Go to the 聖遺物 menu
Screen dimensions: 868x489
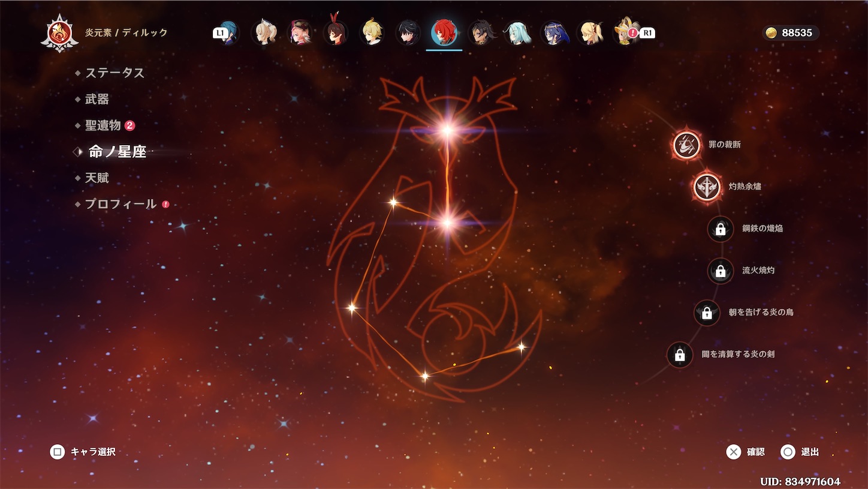click(103, 125)
